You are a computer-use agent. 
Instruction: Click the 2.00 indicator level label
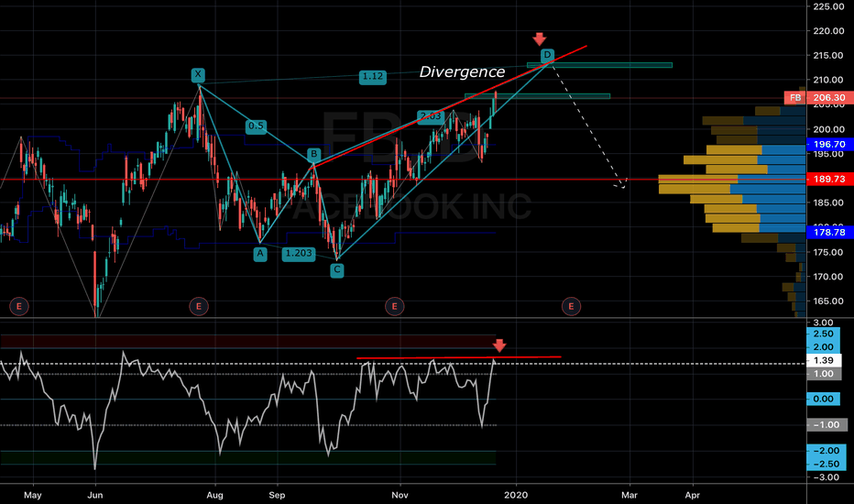(x=824, y=347)
